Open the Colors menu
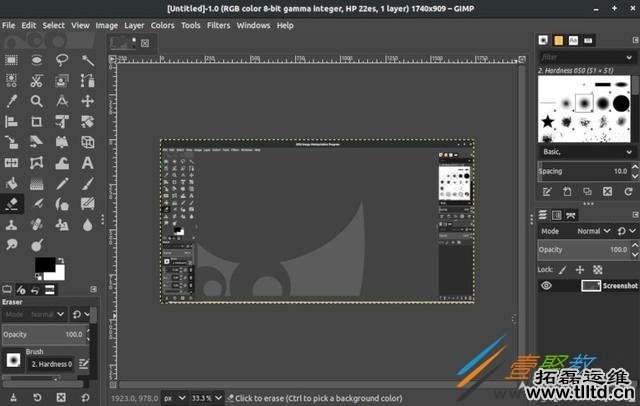 (x=162, y=25)
